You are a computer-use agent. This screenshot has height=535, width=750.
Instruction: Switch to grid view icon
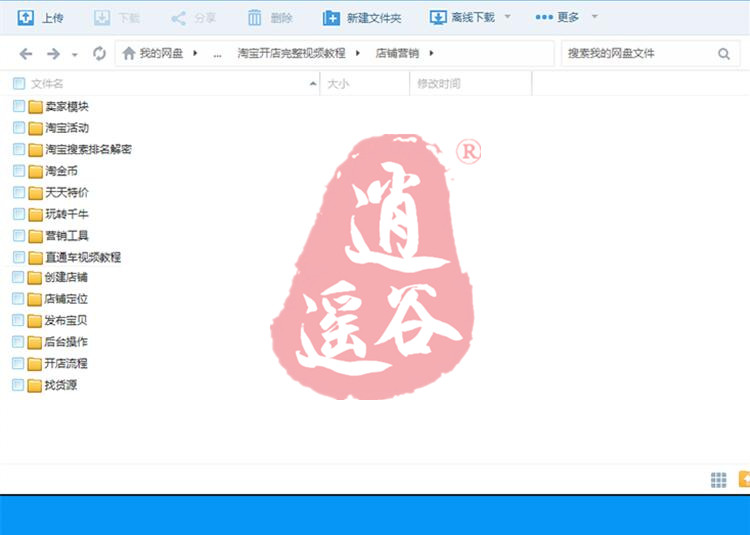(718, 480)
